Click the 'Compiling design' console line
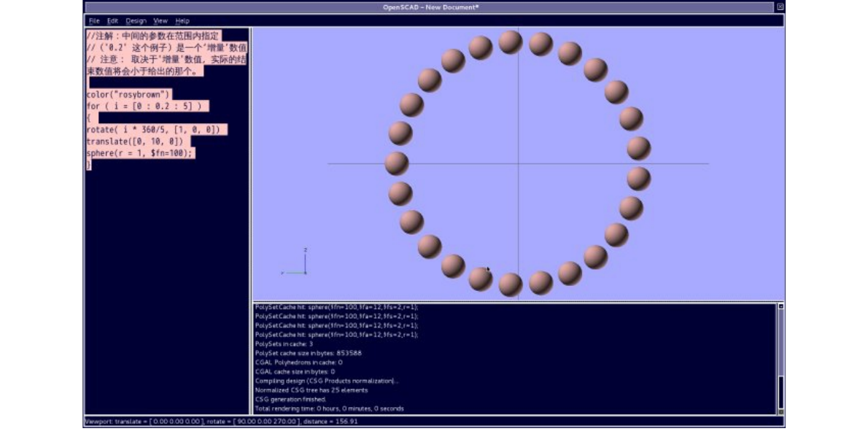 pyautogui.click(x=327, y=381)
